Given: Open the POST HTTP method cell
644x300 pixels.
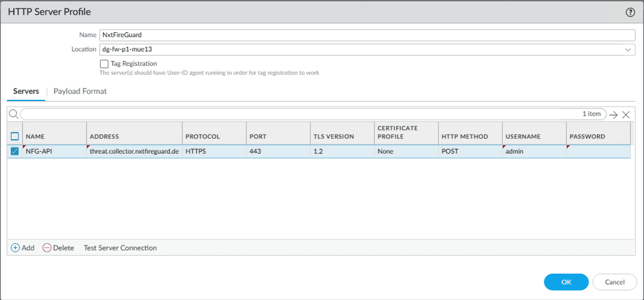Looking at the screenshot, I should click(x=470, y=152).
